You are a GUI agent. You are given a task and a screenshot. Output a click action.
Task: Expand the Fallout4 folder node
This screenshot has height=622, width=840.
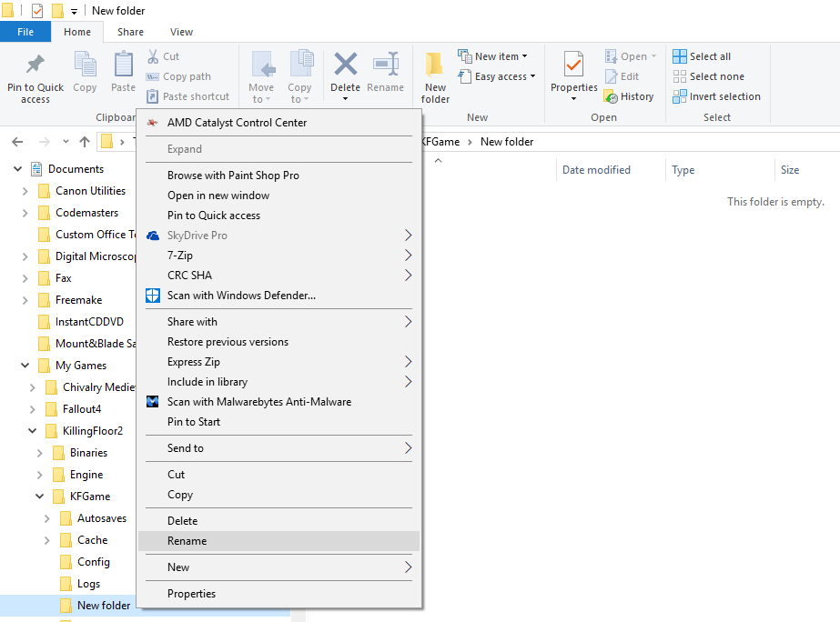pos(32,409)
